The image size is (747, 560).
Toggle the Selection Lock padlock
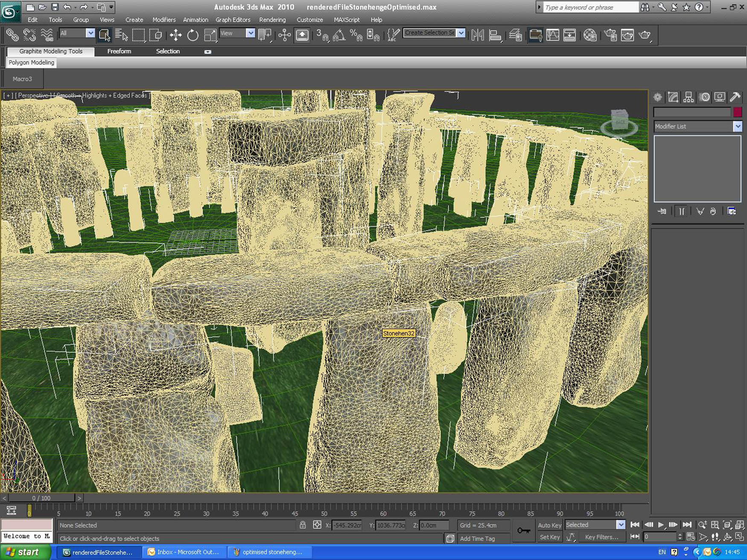pos(303,525)
